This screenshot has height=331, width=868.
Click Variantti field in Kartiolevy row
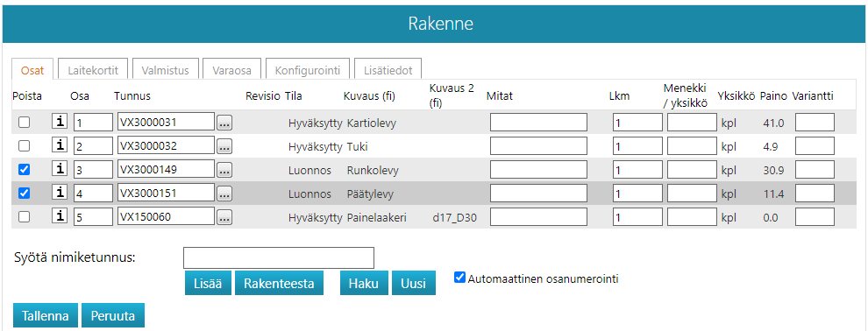pyautogui.click(x=815, y=122)
